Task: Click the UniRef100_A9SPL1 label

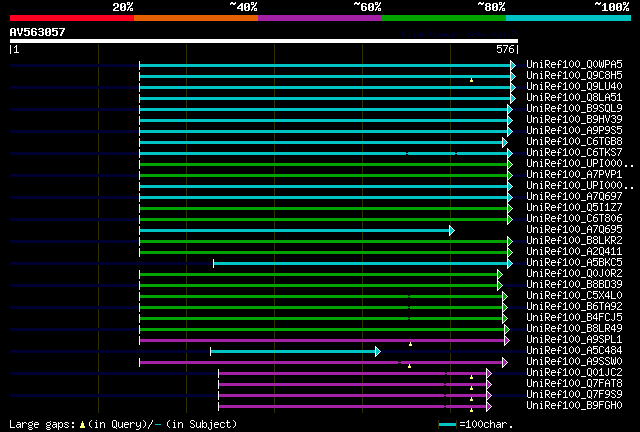Action: coord(574,340)
